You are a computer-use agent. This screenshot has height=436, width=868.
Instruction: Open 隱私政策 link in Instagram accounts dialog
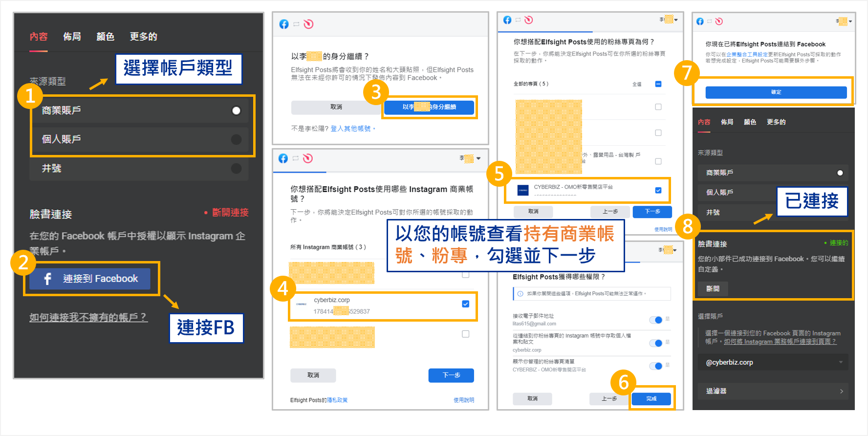click(337, 400)
